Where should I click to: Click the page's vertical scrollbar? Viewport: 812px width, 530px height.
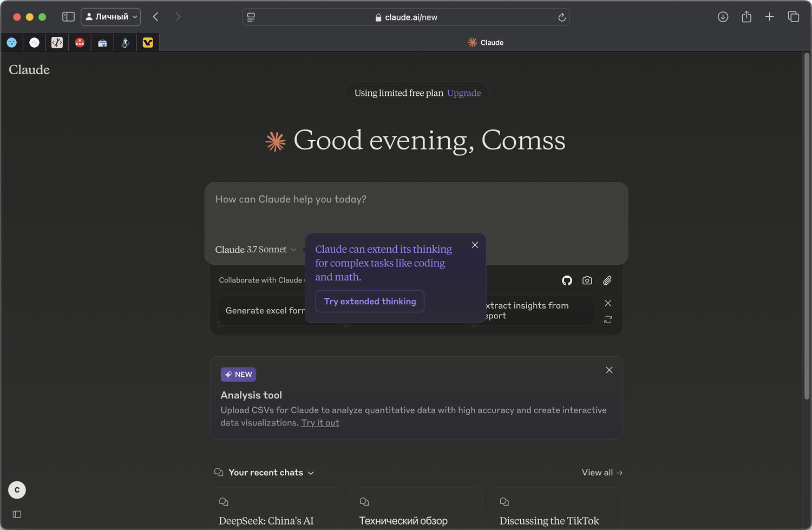coord(807,227)
